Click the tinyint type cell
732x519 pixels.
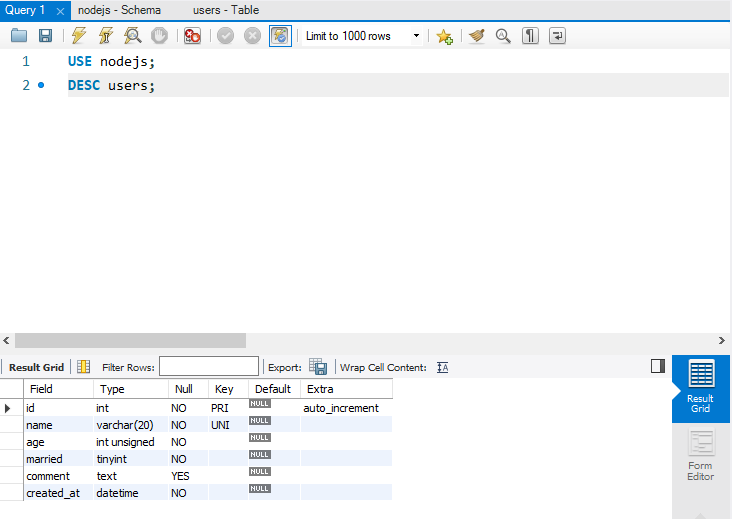coord(131,459)
